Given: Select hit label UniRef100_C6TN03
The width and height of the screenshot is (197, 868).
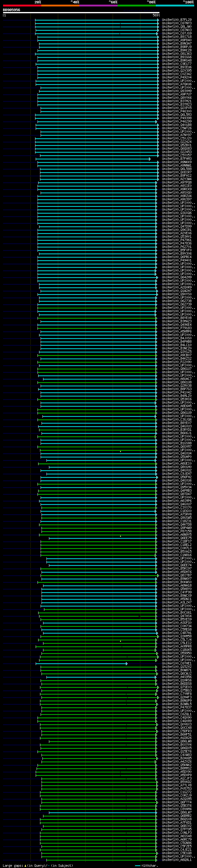Looking at the screenshot, I should (x=177, y=30).
